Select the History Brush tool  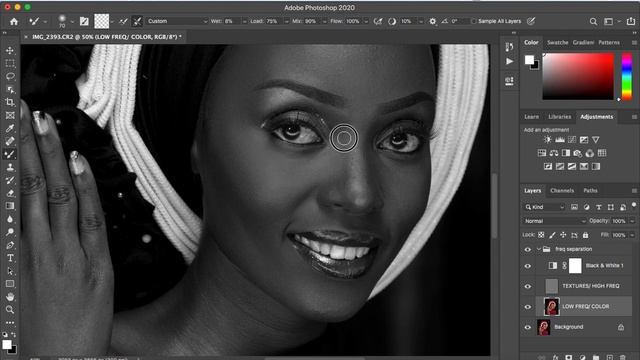pos(10,180)
